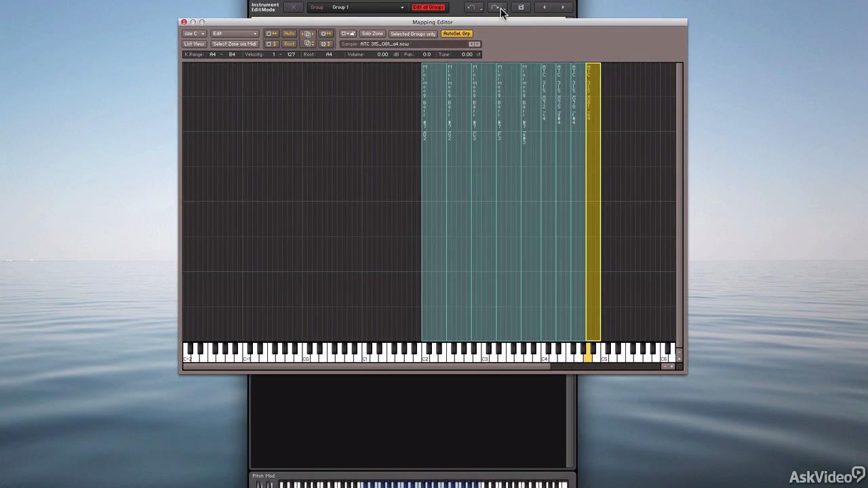Click the Root key auto button
Screen dimensions: 868x488
point(289,44)
